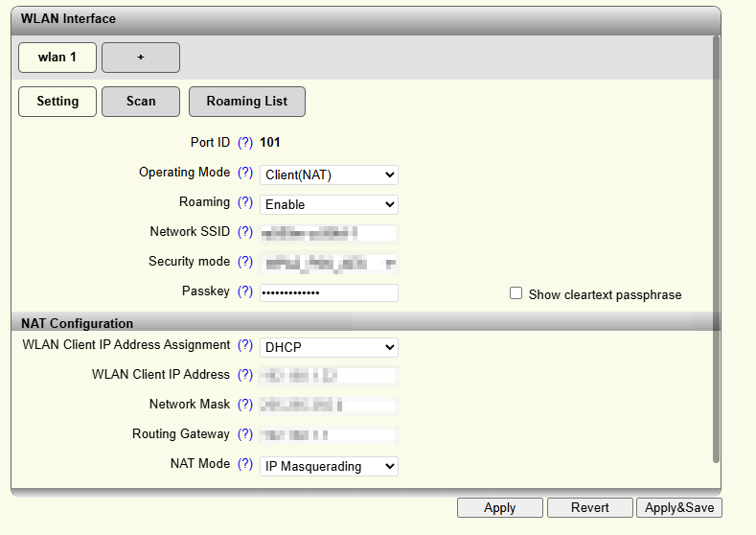Image resolution: width=756 pixels, height=535 pixels.
Task: Click the help icon beside Operating Mode
Action: pyautogui.click(x=245, y=174)
